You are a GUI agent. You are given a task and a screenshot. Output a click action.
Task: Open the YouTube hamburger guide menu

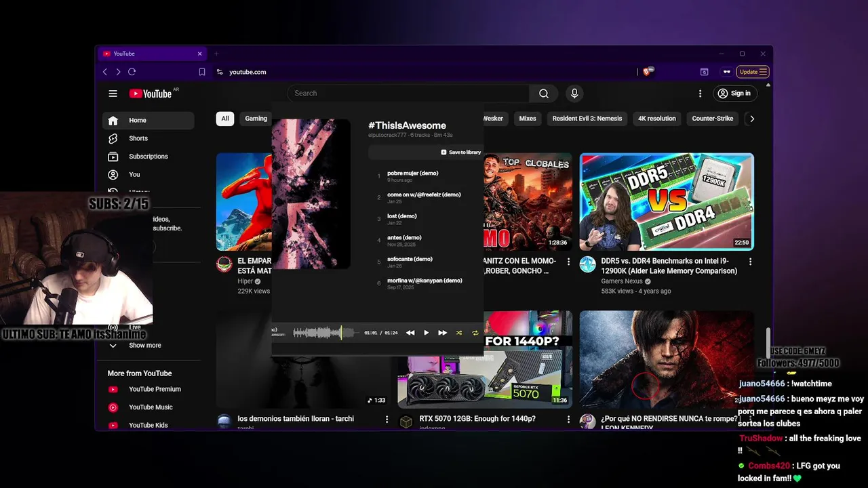pos(113,94)
